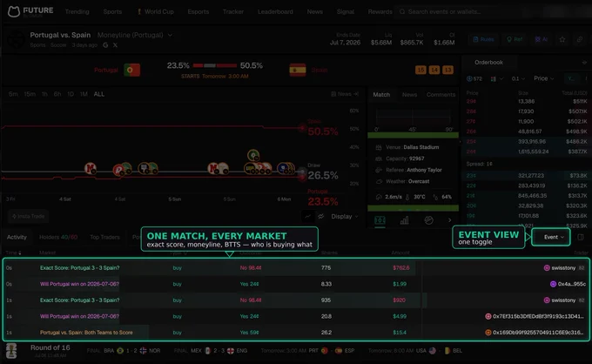
Task: Open Portugal vs. Spain: Both Teams to Score market
Action: coord(86,333)
